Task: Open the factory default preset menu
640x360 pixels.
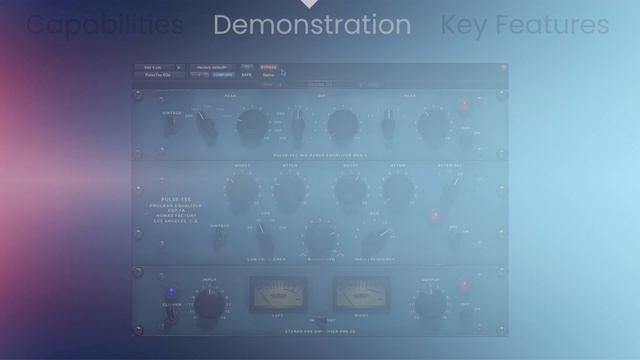Action: [212, 67]
